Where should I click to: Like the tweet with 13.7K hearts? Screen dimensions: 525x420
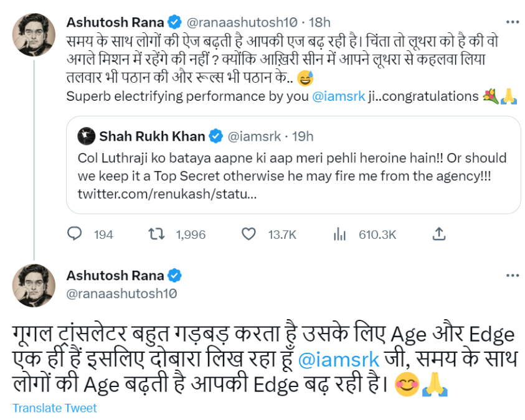(248, 234)
